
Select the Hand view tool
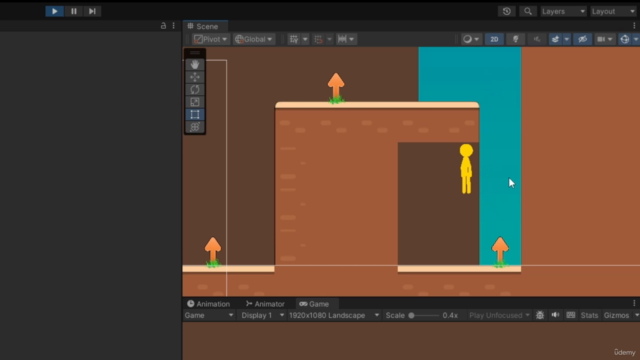(195, 64)
